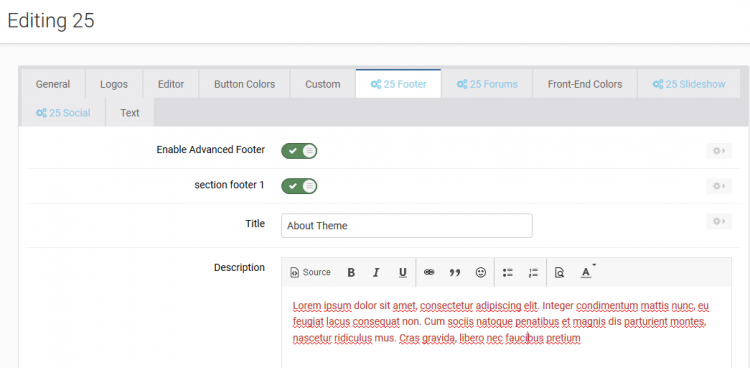Click the Description field label

coord(239,268)
